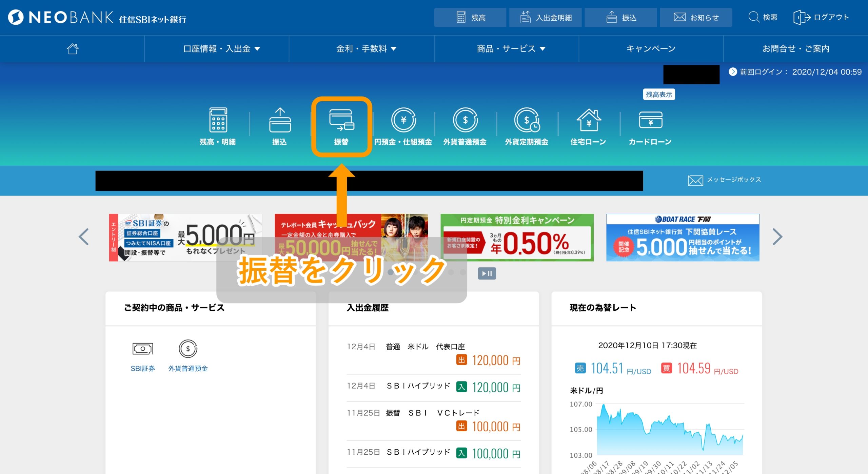Go to home via house icon

click(x=72, y=49)
